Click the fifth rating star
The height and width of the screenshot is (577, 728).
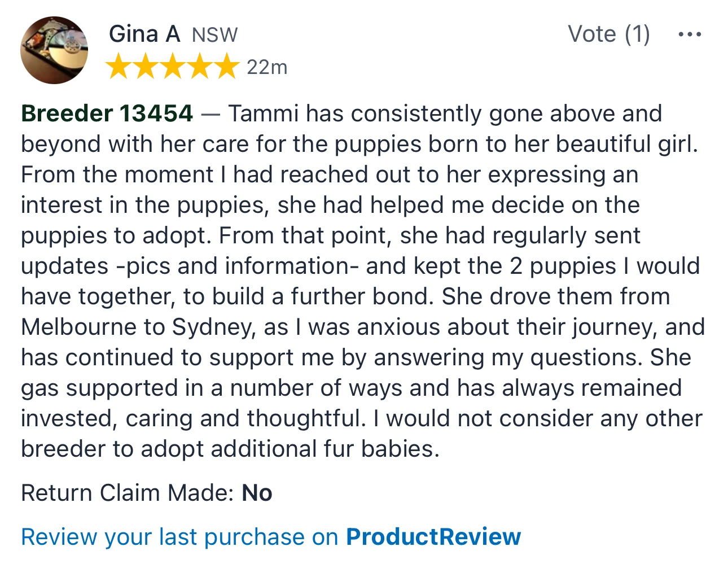(227, 67)
